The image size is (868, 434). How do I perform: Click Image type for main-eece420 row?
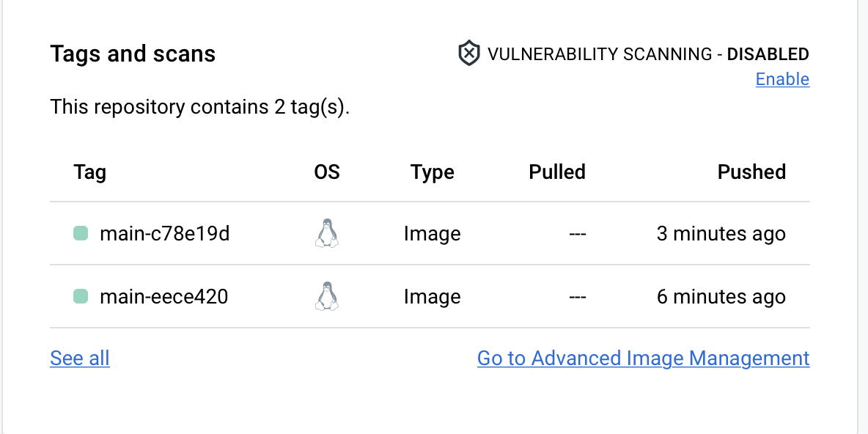coord(432,297)
